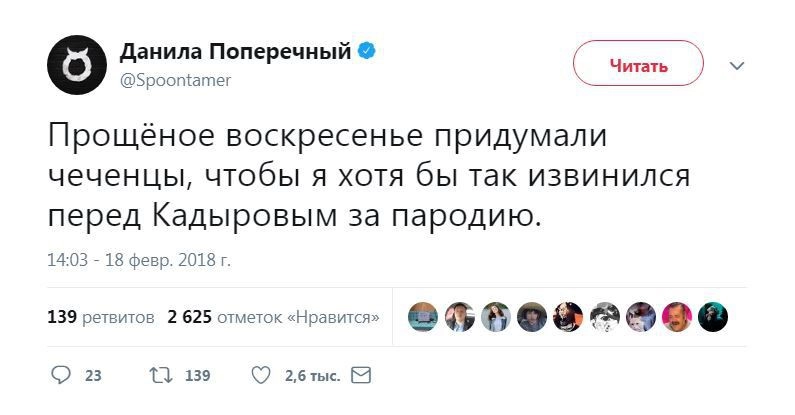This screenshot has height=415, width=795.
Task: Send tweet via the envelope icon
Action: [362, 376]
